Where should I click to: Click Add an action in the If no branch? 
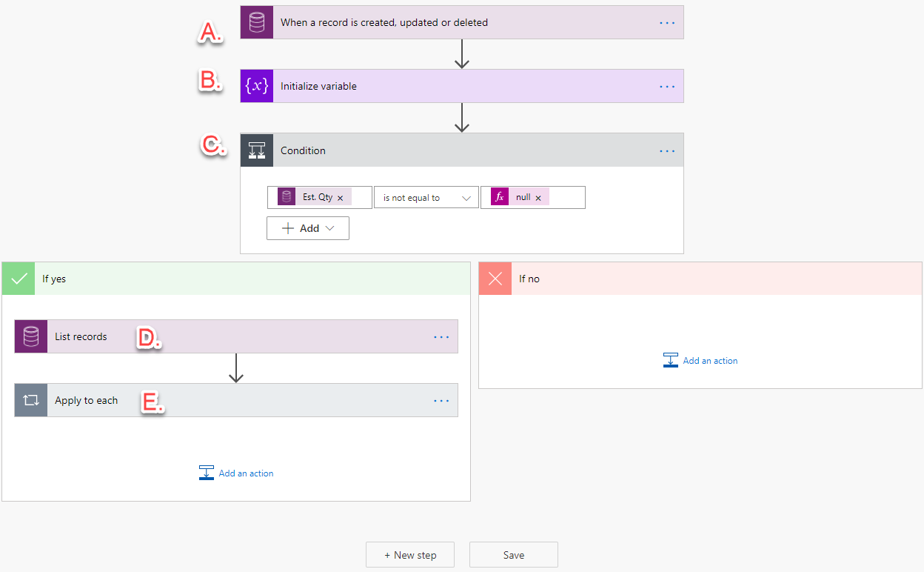tap(700, 360)
